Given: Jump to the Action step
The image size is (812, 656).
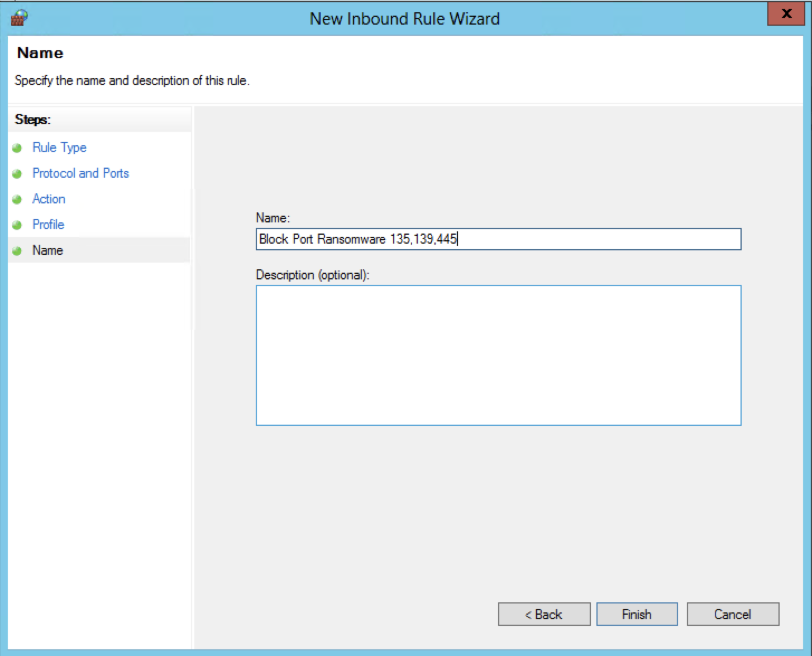Looking at the screenshot, I should [x=49, y=199].
